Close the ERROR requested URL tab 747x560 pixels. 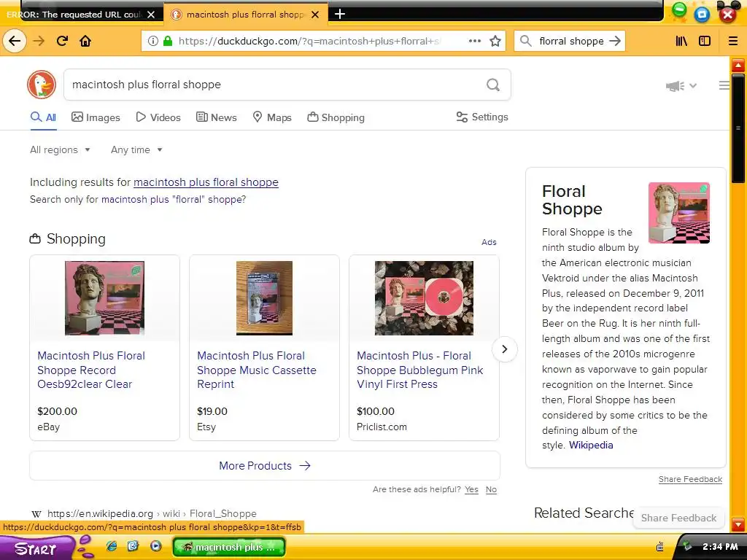coord(151,15)
